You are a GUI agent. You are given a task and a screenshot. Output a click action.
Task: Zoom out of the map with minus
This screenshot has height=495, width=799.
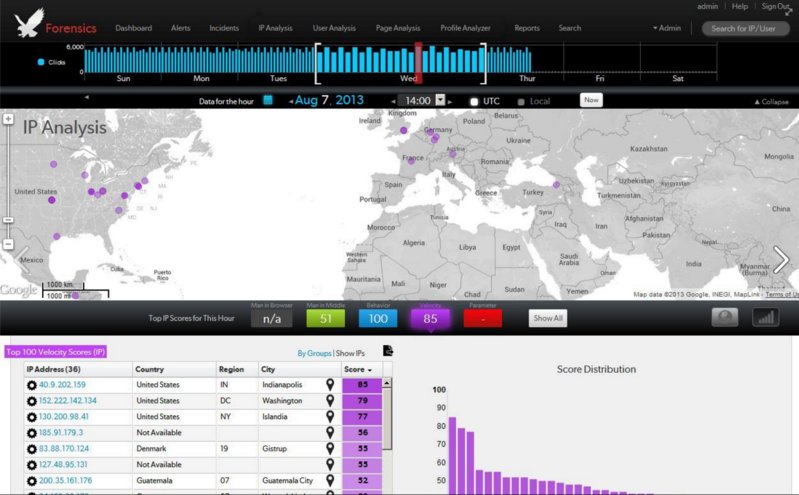[8, 244]
